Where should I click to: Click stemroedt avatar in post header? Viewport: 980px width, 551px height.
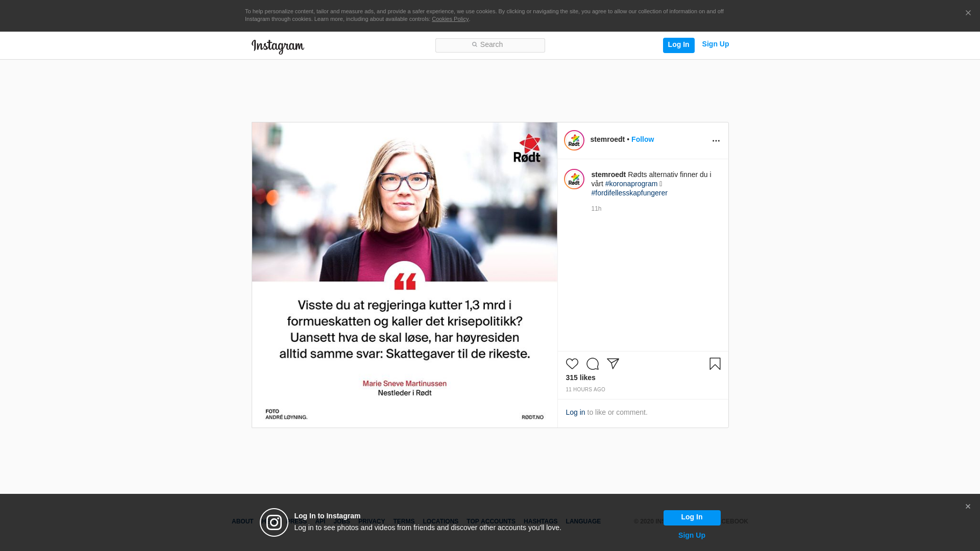tap(574, 140)
